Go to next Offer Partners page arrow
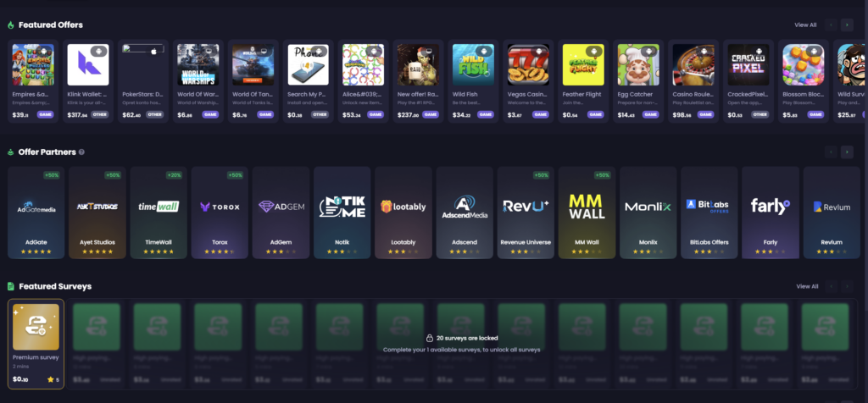868x403 pixels. [x=846, y=152]
